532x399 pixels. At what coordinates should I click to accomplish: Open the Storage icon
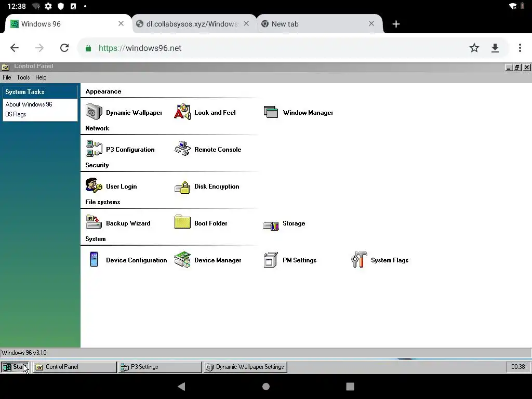pos(271,225)
